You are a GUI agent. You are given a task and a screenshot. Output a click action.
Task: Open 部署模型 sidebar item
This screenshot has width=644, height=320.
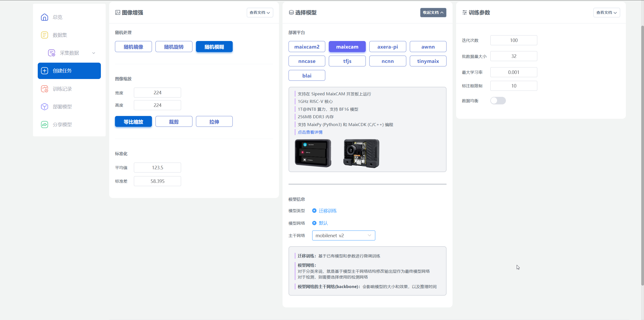(x=69, y=107)
